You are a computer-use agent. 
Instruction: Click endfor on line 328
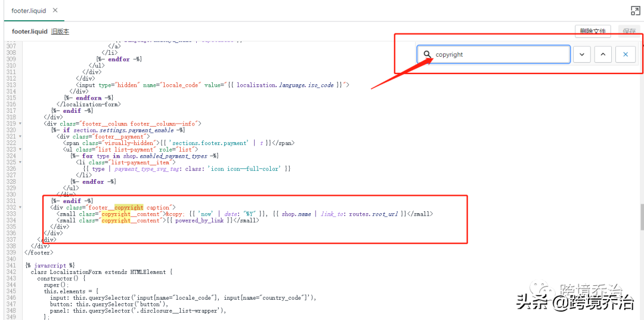pos(93,181)
